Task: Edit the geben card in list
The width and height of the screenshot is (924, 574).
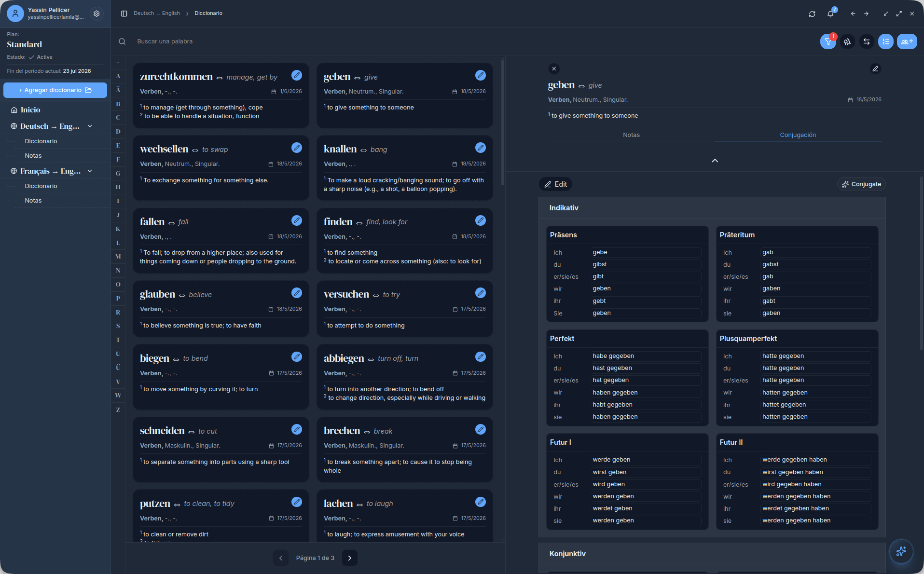Action: click(x=481, y=75)
